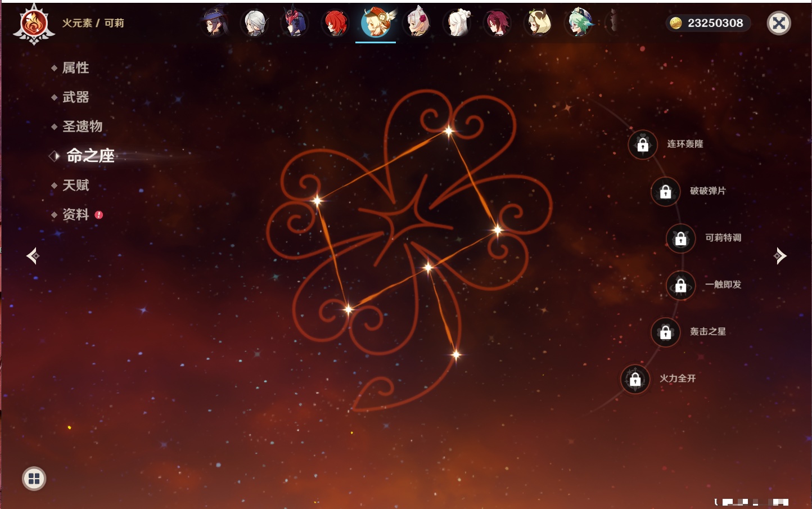Go to next character with right arrow
Viewport: 812px width, 509px height.
(780, 256)
